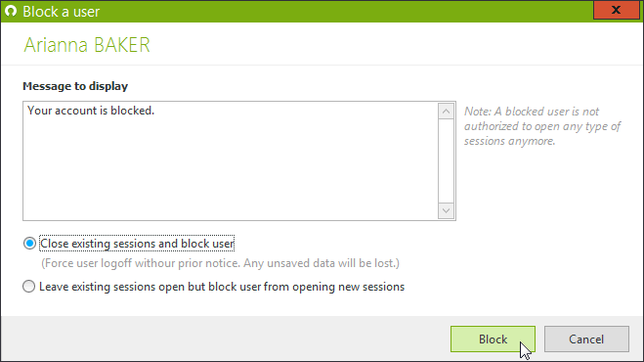The width and height of the screenshot is (644, 362).
Task: Click the Arianna BAKER user name heading
Action: (x=87, y=45)
